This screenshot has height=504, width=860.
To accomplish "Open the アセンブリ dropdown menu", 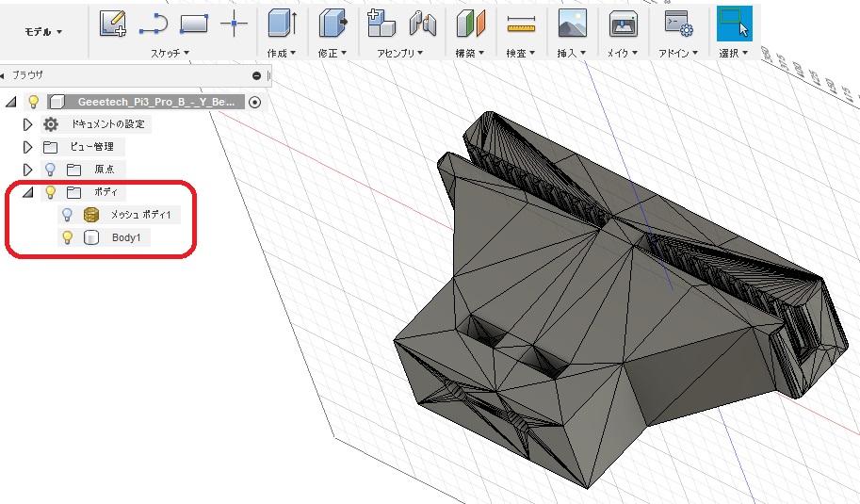I will pyautogui.click(x=399, y=53).
